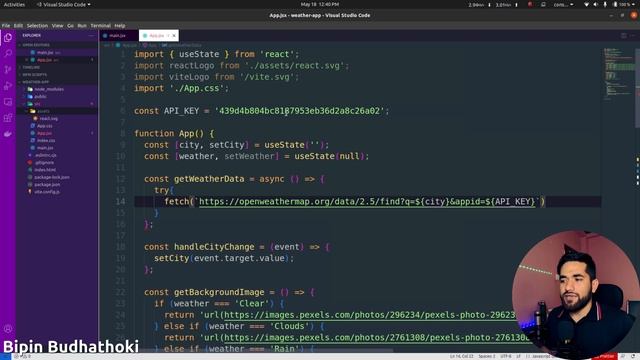The width and height of the screenshot is (640, 360).
Task: Expand the node_modules folder
Action: 56,89
